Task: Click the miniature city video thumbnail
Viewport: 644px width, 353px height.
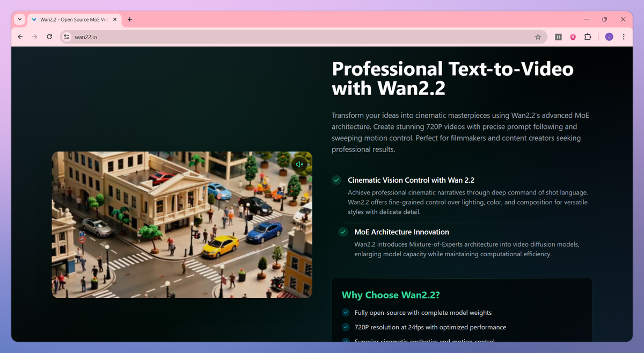Action: (x=182, y=225)
